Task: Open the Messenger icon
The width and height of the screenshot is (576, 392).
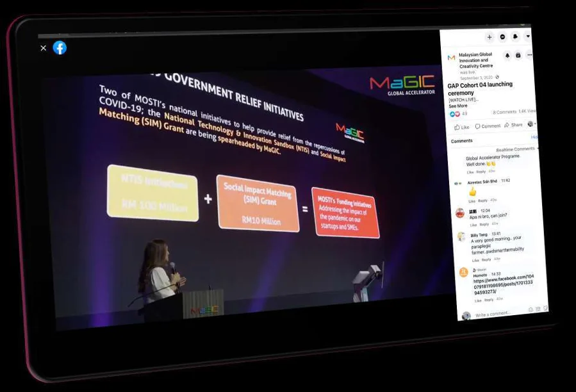Action: click(x=502, y=37)
